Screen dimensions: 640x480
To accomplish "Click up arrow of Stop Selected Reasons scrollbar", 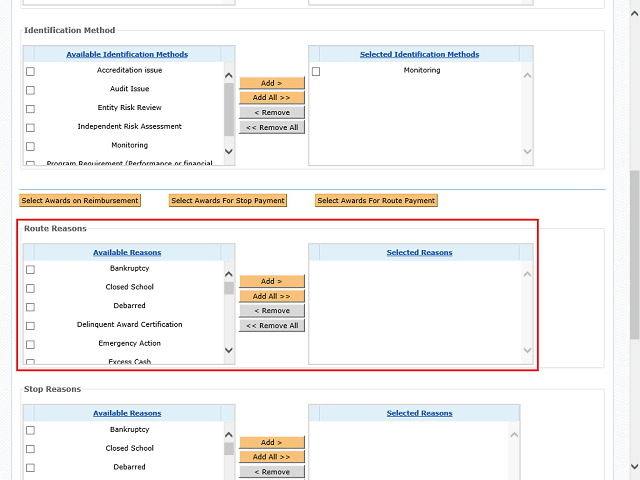I will pos(514,435).
